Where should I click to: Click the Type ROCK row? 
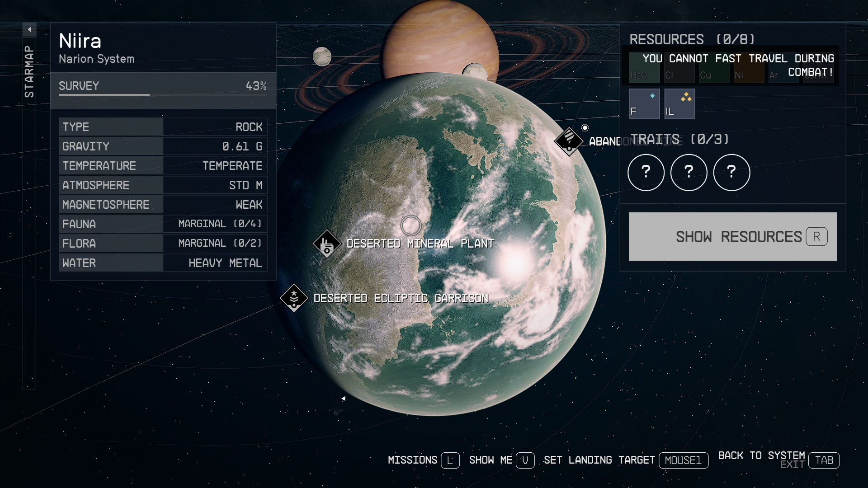163,127
